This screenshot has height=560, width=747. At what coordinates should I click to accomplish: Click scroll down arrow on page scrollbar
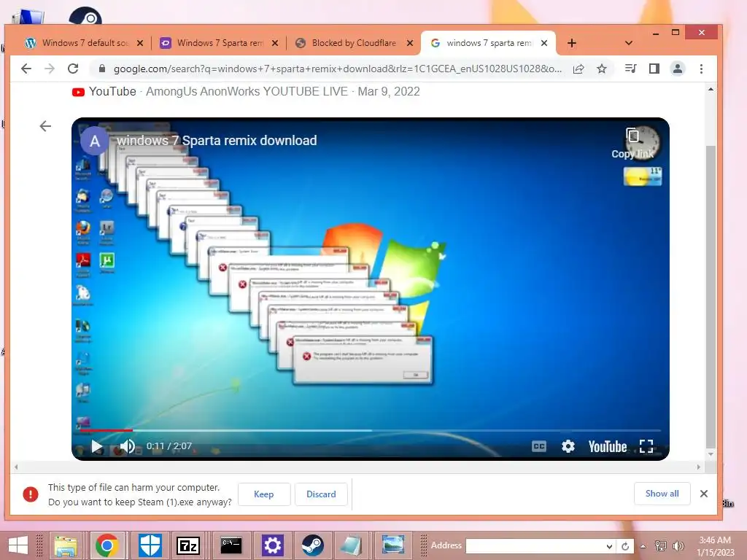[x=711, y=454]
